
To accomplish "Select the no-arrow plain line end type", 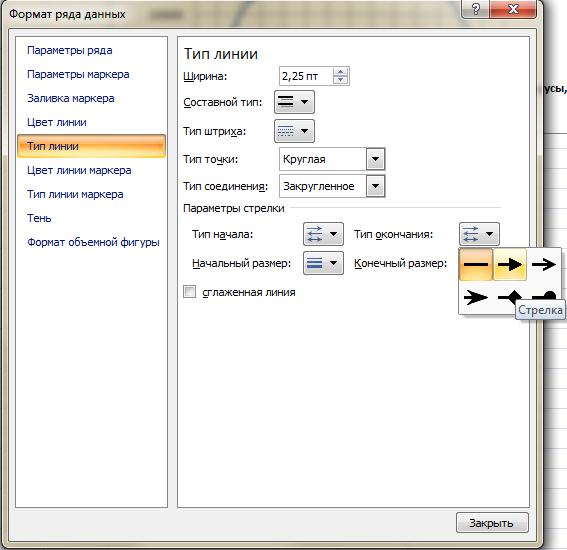I will 476,264.
